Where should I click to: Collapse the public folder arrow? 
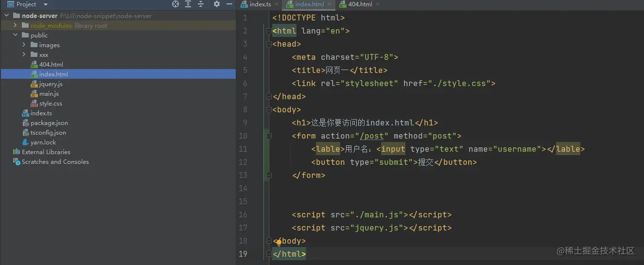pos(15,35)
